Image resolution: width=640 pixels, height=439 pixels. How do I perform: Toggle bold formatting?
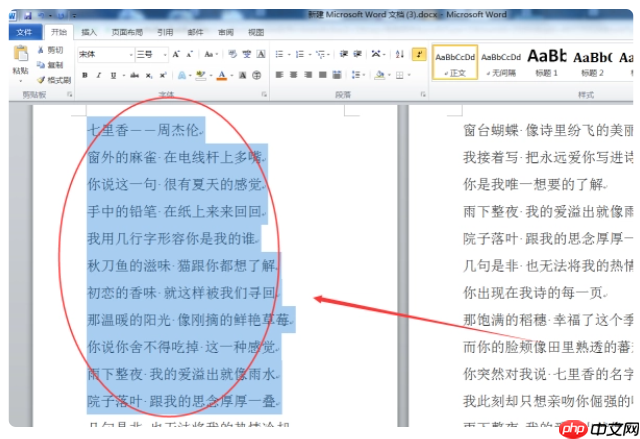[x=85, y=75]
